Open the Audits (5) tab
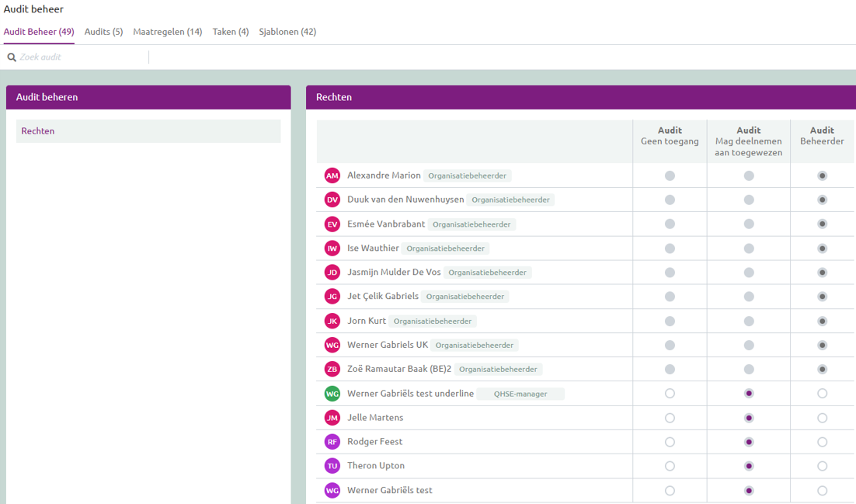This screenshot has height=504, width=856. (x=104, y=32)
